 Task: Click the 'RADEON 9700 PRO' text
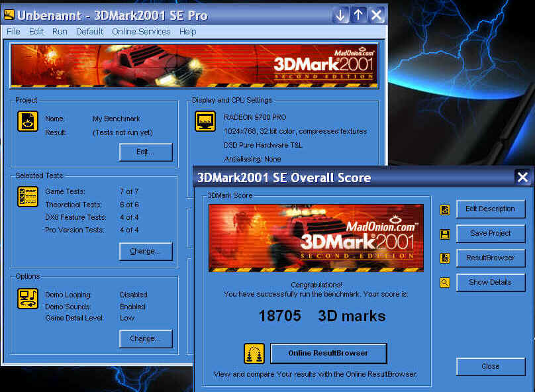255,117
